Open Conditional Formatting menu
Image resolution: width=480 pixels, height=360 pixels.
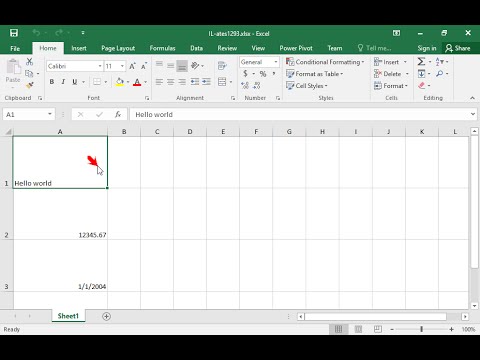325,62
